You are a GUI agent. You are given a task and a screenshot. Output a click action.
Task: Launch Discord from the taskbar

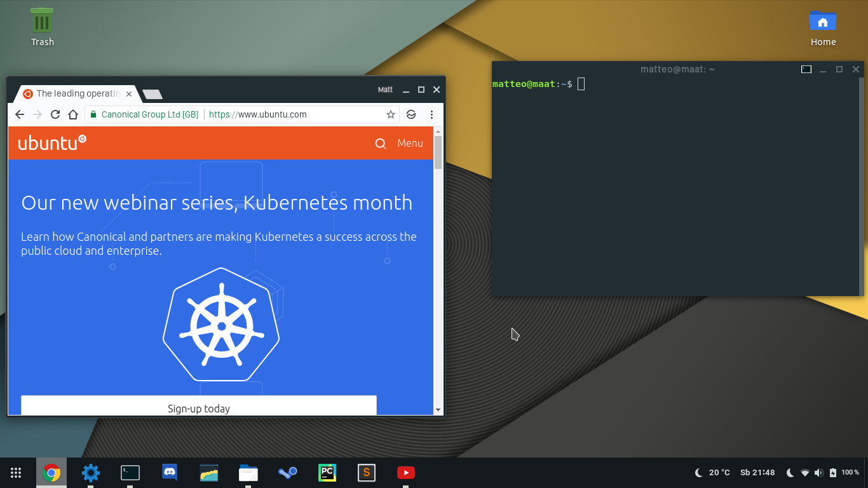[x=170, y=473]
